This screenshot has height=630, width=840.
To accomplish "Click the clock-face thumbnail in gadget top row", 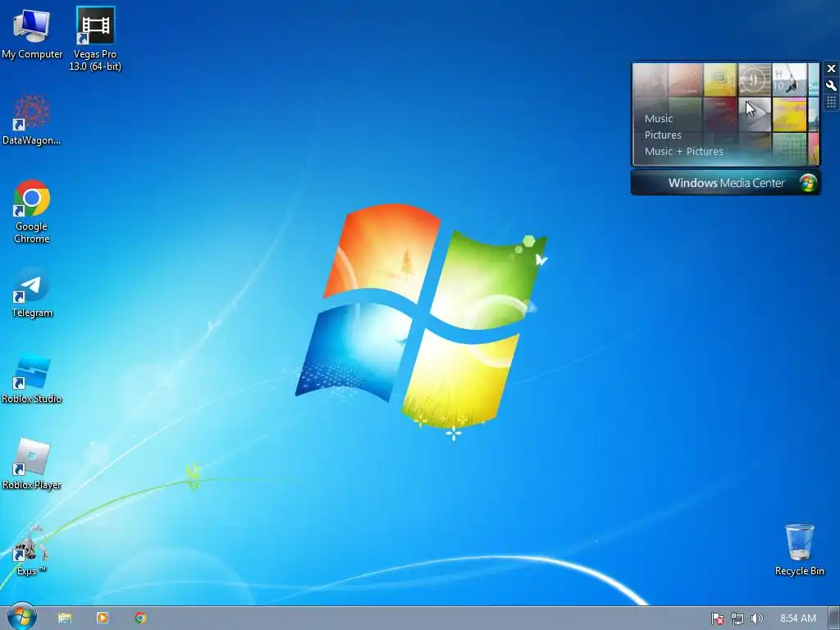I will (755, 80).
